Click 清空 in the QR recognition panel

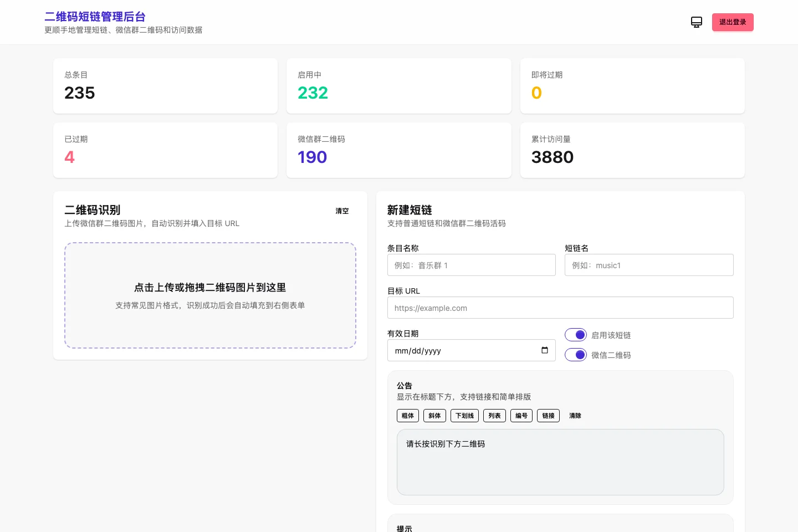tap(342, 211)
